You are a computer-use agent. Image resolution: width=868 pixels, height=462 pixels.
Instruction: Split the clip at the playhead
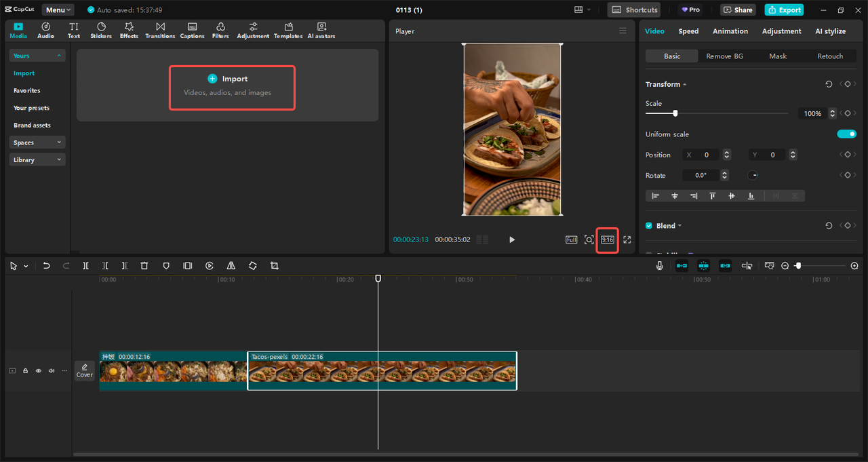85,266
